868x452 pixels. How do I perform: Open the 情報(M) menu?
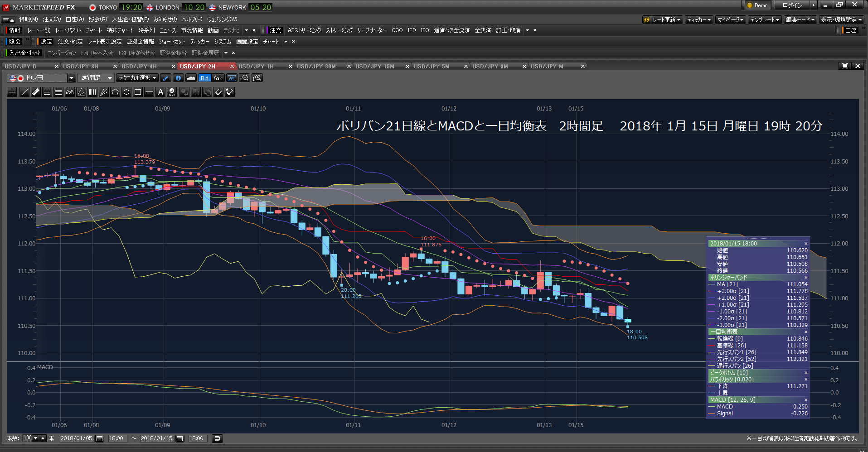(29, 19)
